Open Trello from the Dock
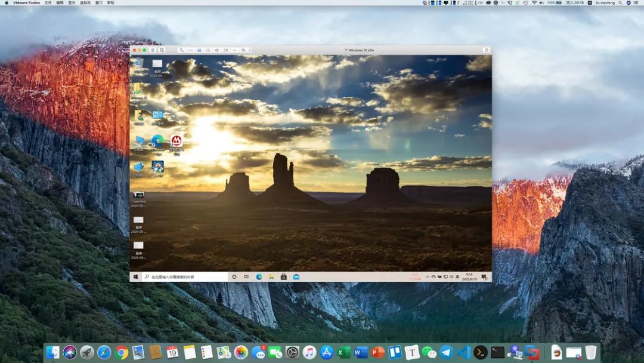 tap(395, 352)
